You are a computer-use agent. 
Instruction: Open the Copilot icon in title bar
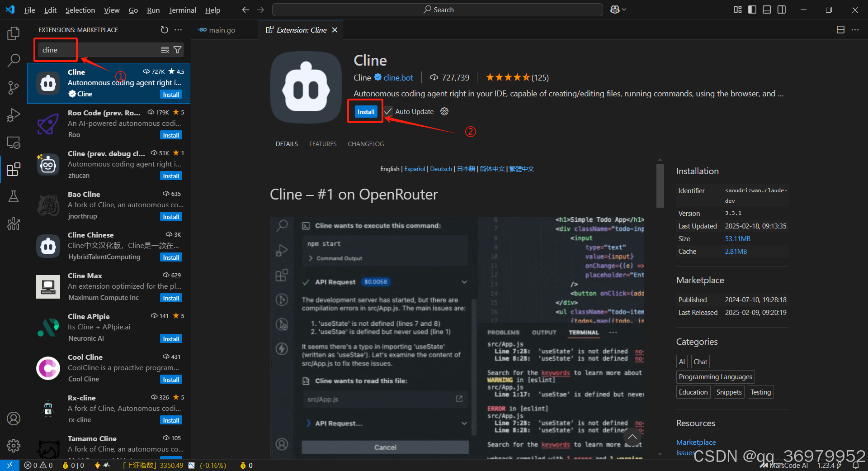[615, 10]
